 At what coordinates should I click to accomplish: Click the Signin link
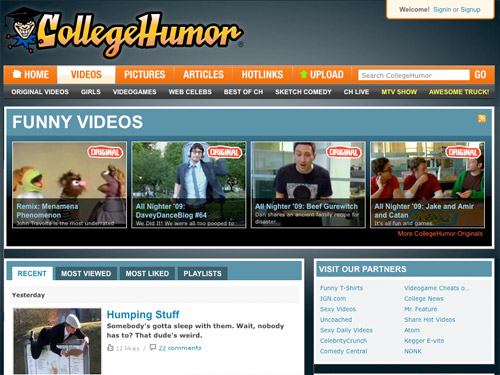442,10
